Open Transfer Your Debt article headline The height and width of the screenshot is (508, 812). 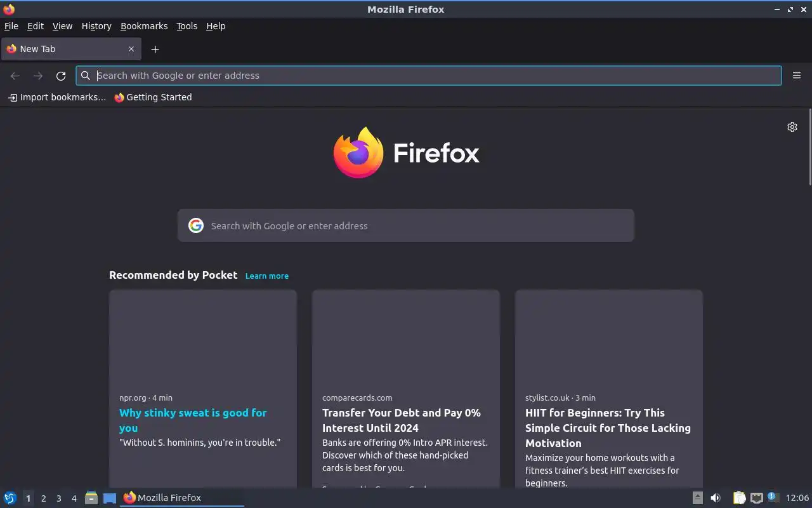[x=402, y=420]
